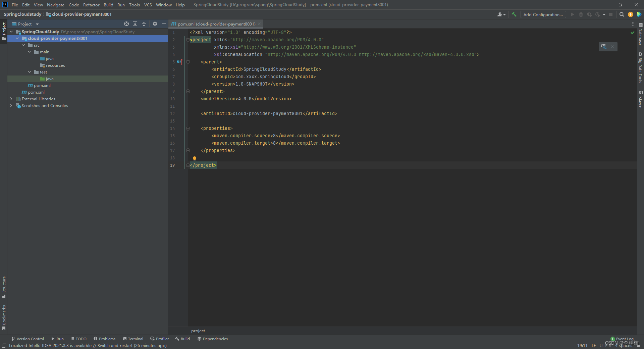
Task: Collapse the SpringCloudStudy root node
Action: 11,32
